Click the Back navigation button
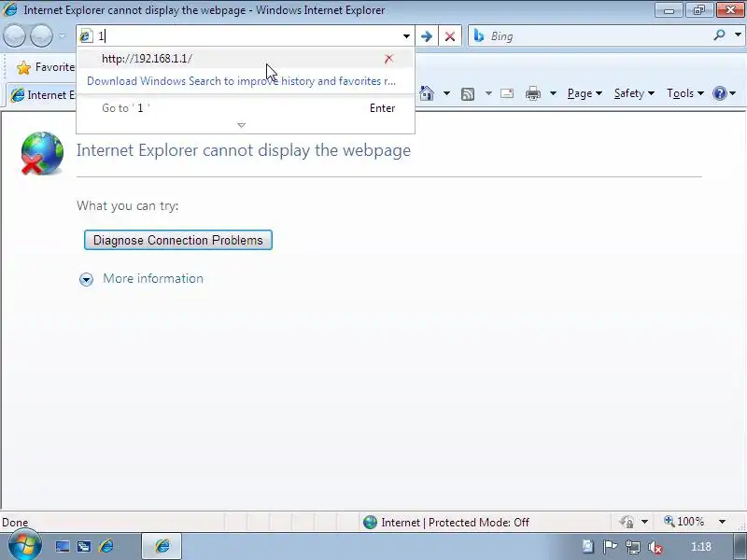 point(14,35)
